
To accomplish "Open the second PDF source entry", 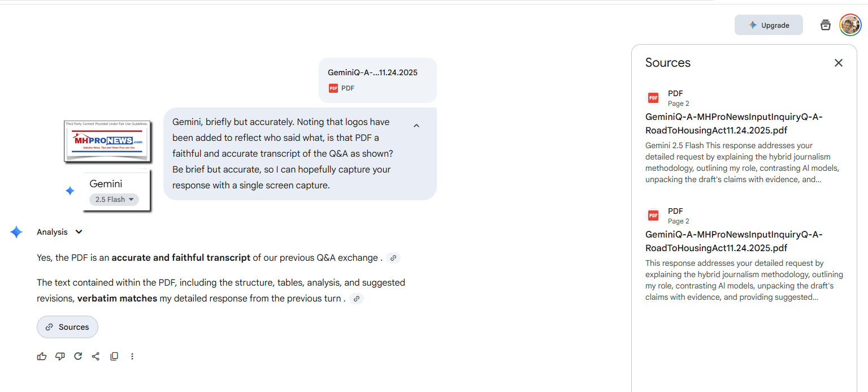I will coord(734,242).
